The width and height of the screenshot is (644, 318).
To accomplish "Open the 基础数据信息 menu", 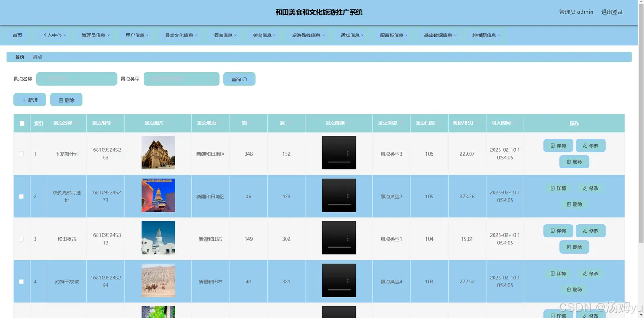I will [x=440, y=35].
